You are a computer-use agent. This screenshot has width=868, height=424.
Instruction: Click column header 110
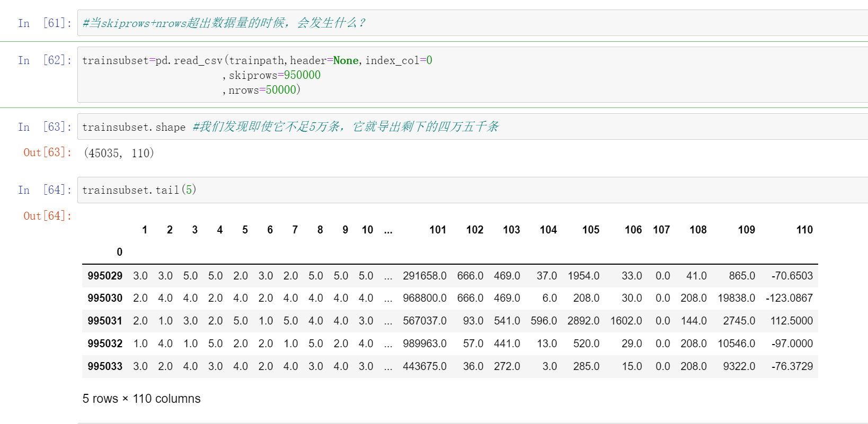(x=804, y=230)
